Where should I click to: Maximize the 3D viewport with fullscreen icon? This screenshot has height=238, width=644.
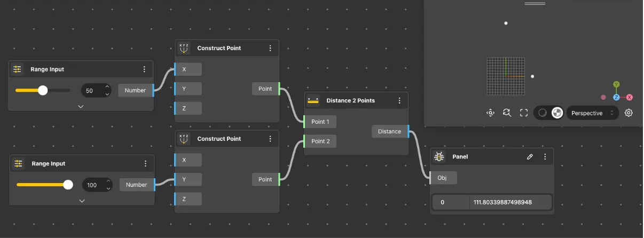click(x=524, y=113)
